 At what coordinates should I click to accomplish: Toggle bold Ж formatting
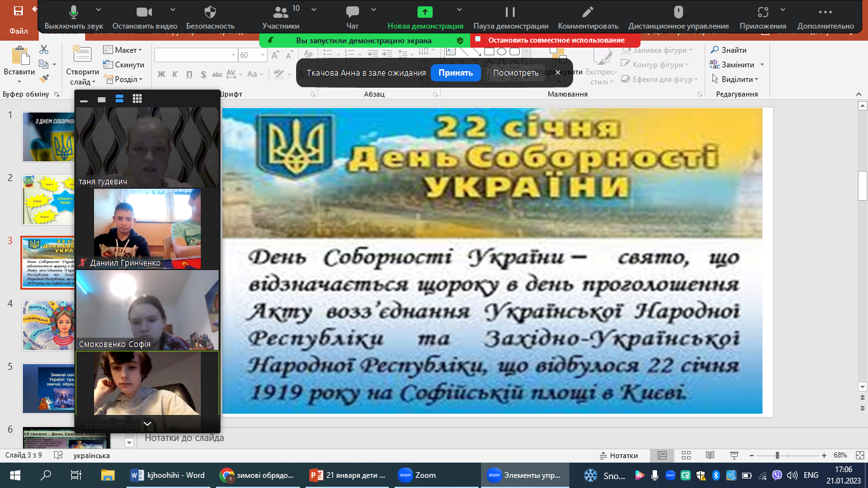161,74
